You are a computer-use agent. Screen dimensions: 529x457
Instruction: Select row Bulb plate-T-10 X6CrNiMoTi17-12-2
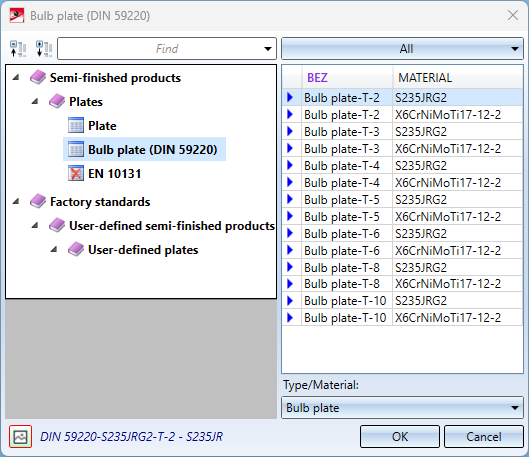(402, 318)
